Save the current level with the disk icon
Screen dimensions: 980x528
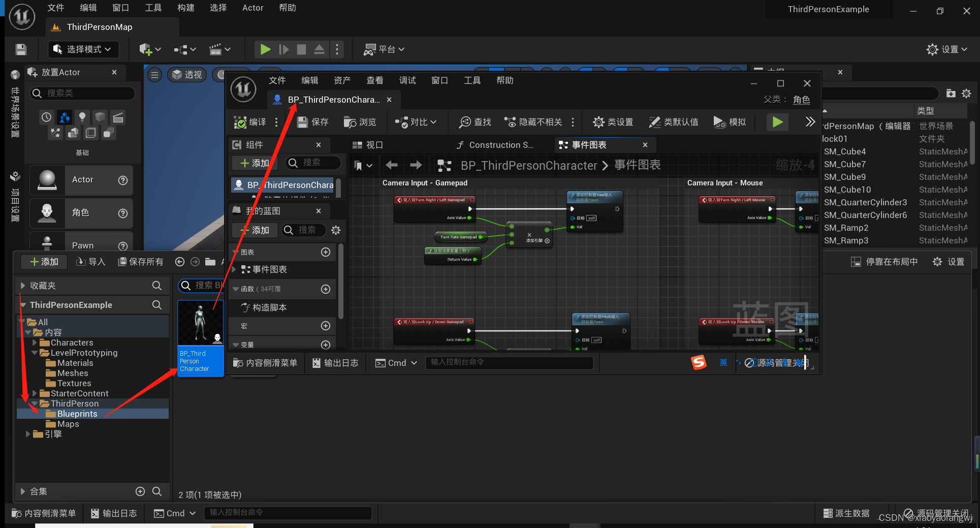click(x=21, y=49)
